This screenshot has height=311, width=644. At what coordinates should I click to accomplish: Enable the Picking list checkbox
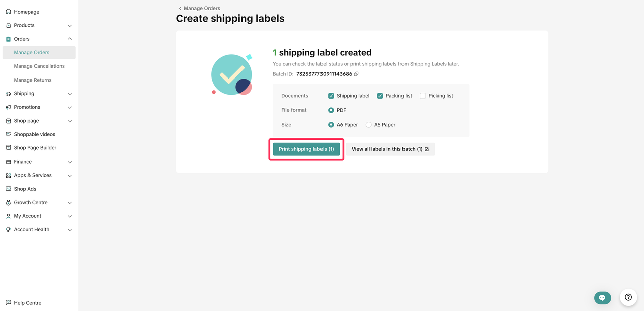tap(423, 96)
